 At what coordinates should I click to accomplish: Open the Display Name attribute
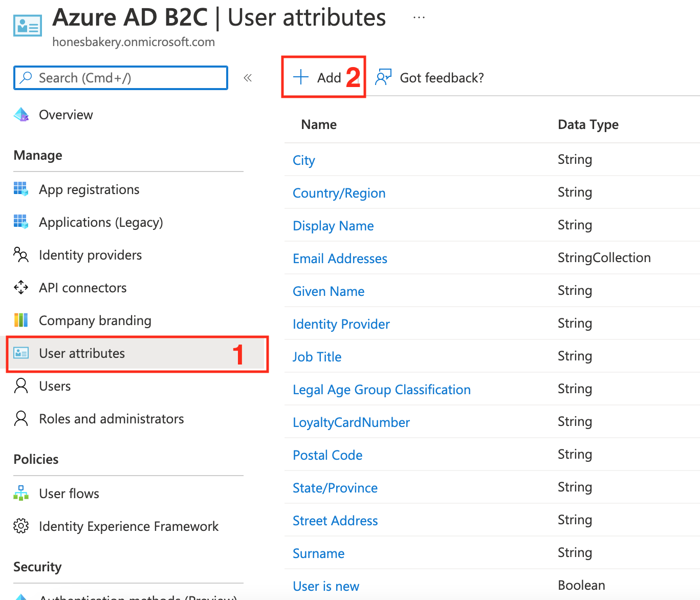[333, 226]
